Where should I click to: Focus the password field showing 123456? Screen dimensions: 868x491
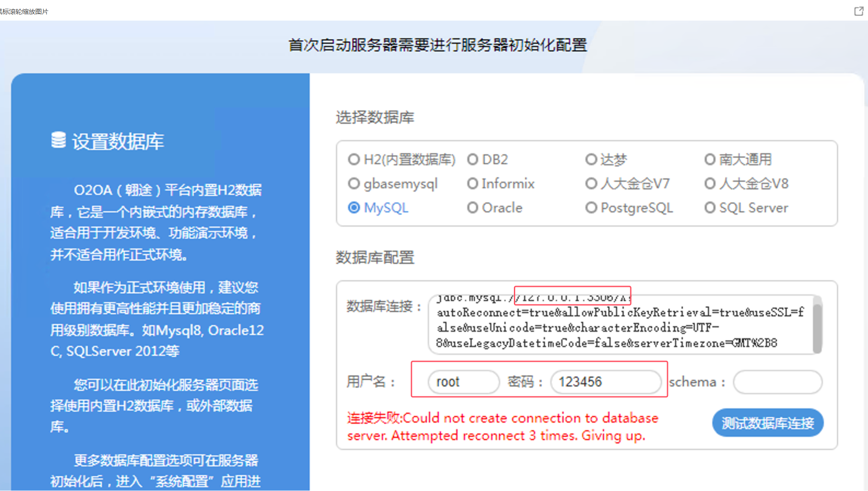pos(605,382)
